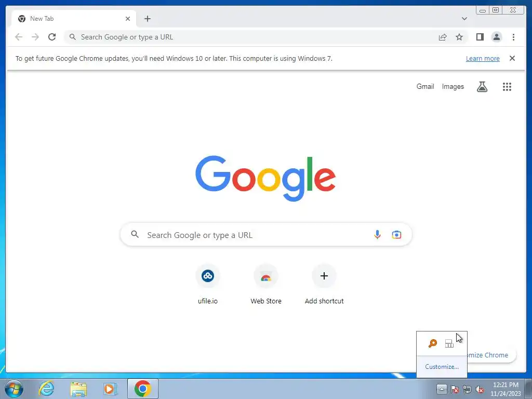
Task: Search by image with the camera icon
Action: [x=396, y=234]
